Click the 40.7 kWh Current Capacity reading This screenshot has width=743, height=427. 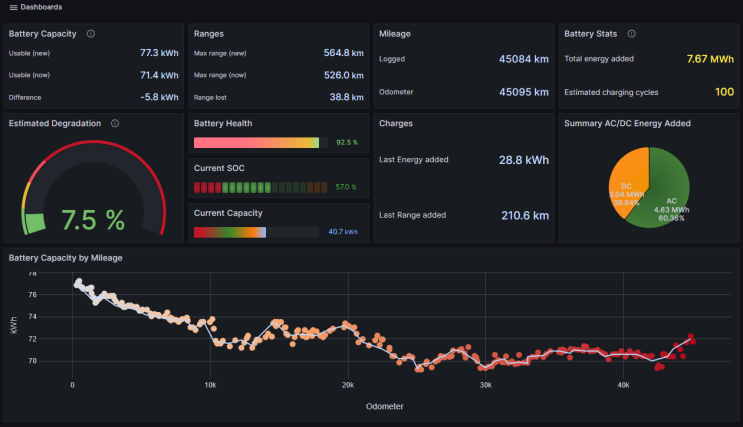(x=343, y=232)
